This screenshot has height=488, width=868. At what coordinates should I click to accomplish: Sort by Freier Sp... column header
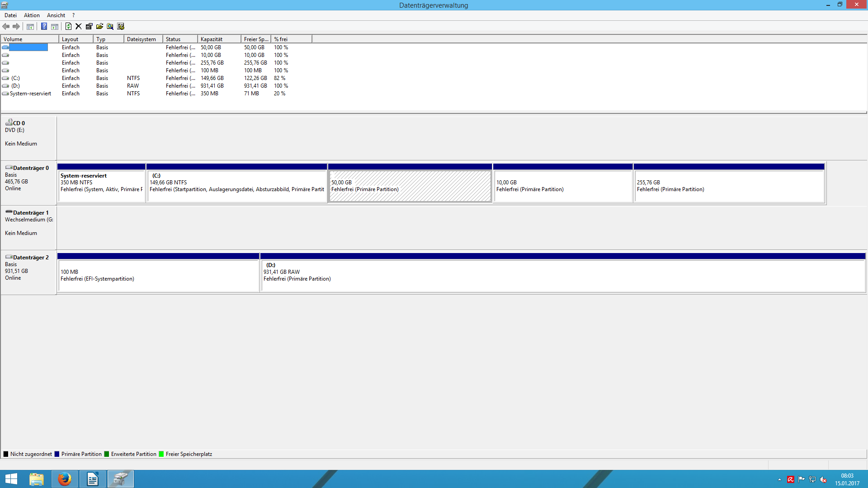coord(256,39)
